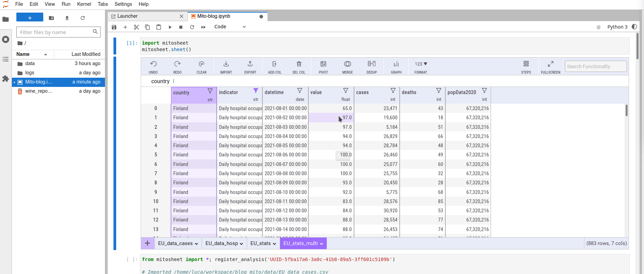The image size is (644, 274).
Task: Open table of contents sidebar
Action: tap(6, 59)
